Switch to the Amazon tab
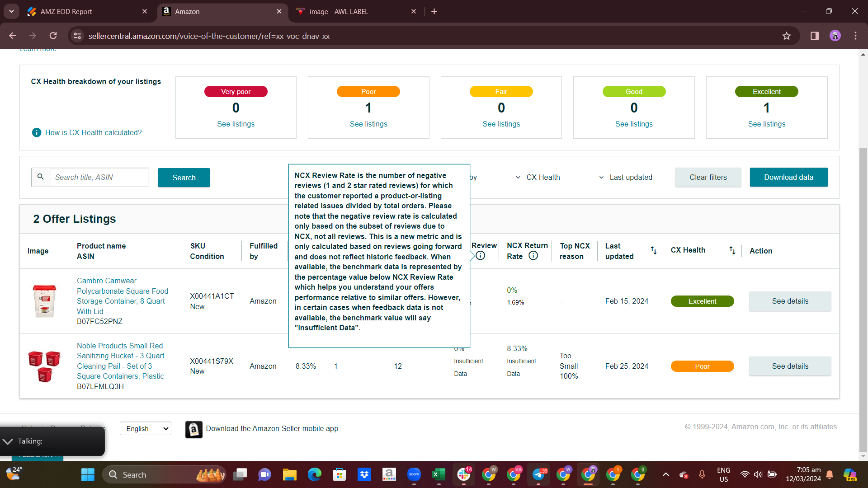 coord(222,11)
